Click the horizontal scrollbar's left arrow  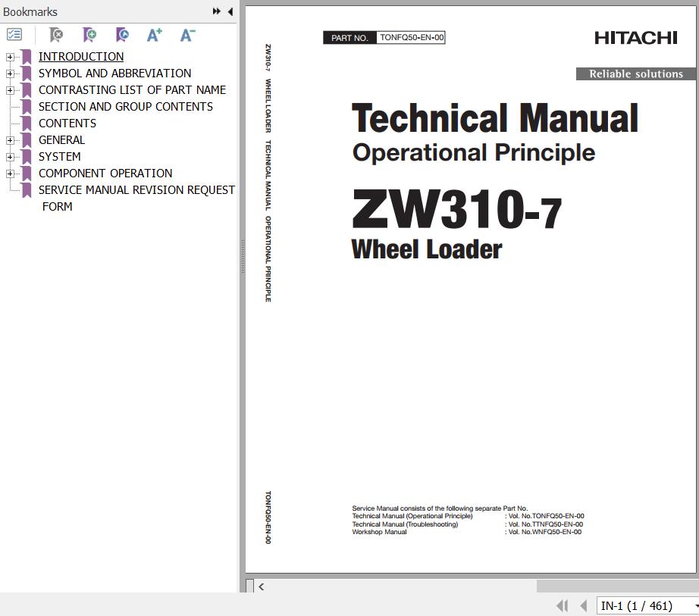click(x=262, y=586)
